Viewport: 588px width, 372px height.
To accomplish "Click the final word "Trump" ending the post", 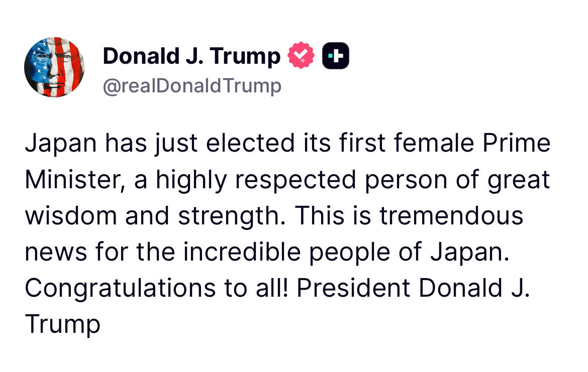I will (x=63, y=324).
